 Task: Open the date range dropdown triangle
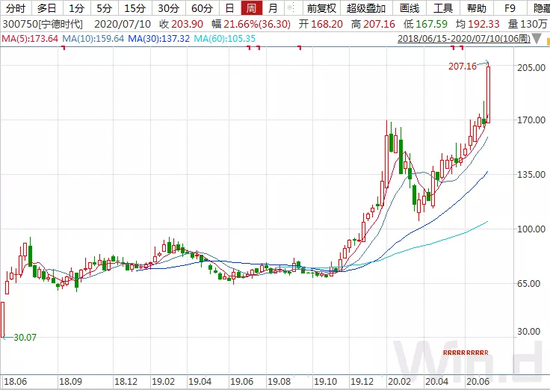pos(537,39)
